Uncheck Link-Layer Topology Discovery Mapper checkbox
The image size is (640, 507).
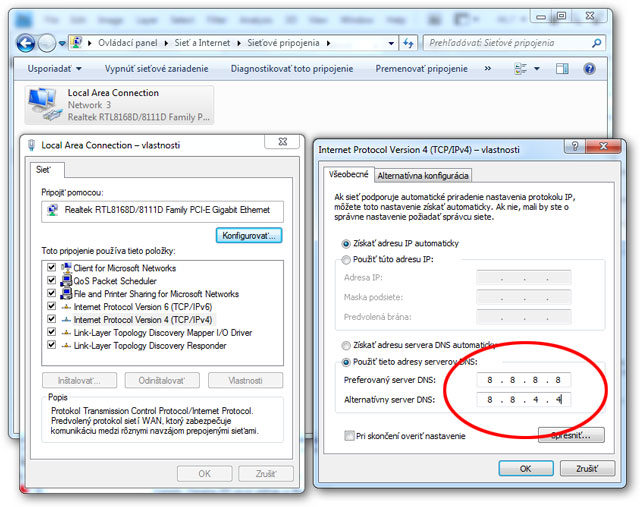(51, 332)
